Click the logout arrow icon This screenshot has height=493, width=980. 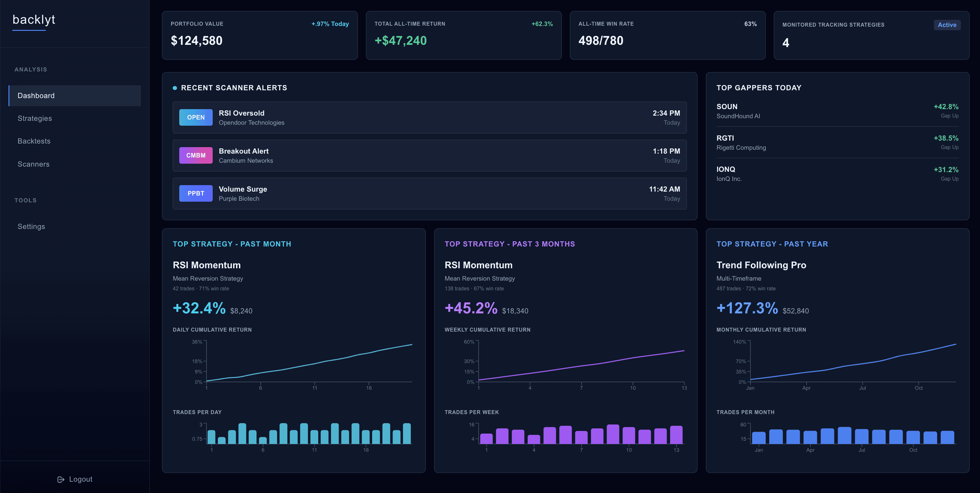(x=60, y=479)
